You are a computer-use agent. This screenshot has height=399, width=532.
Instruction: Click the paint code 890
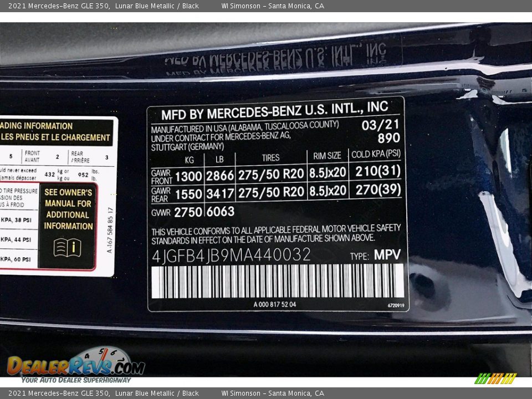point(389,138)
